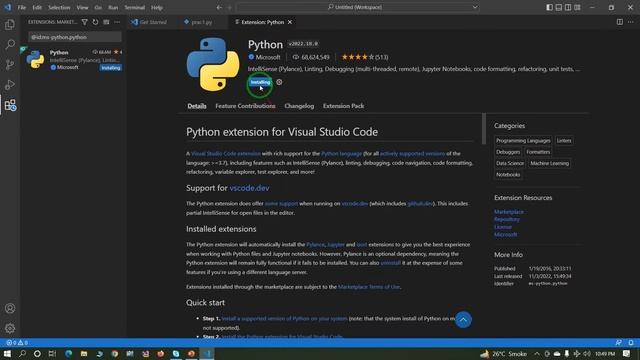The width and height of the screenshot is (640, 360).
Task: Close the Extension: Python tab
Action: (290, 22)
